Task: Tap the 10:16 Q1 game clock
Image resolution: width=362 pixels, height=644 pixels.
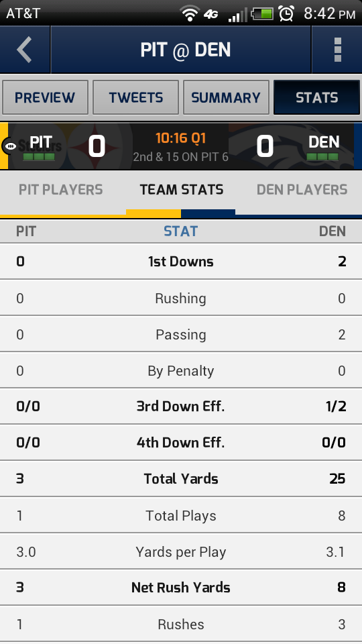Action: click(180, 138)
